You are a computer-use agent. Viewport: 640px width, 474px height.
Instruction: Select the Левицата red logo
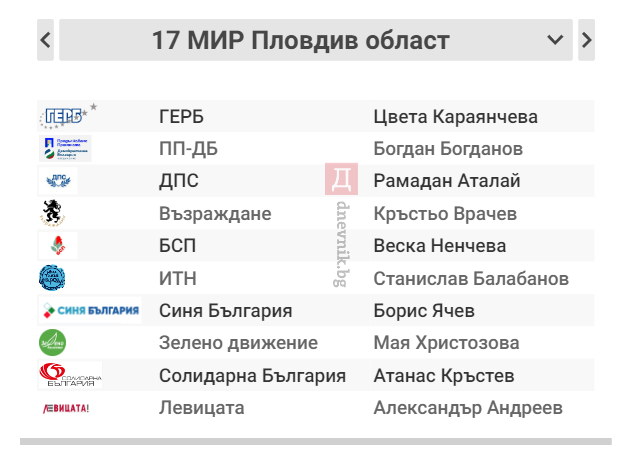(66, 408)
